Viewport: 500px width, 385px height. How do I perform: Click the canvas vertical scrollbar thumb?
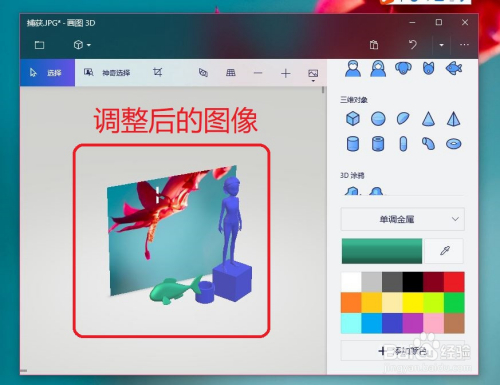pyautogui.click(x=323, y=90)
